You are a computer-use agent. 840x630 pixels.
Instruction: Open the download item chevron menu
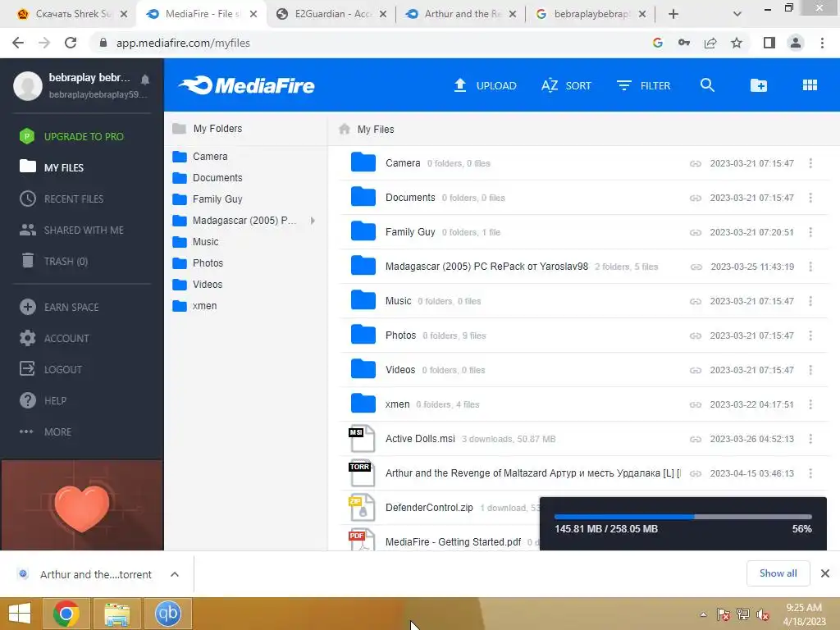point(175,574)
